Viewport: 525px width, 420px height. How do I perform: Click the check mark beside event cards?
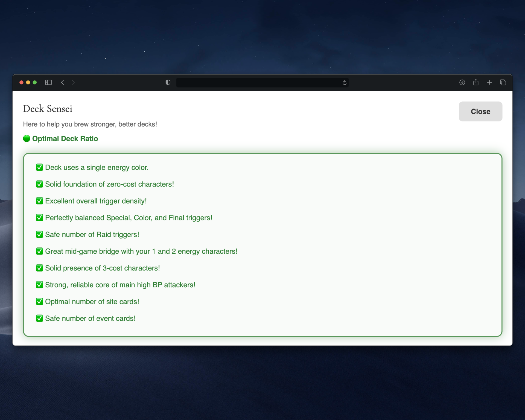[x=39, y=318]
